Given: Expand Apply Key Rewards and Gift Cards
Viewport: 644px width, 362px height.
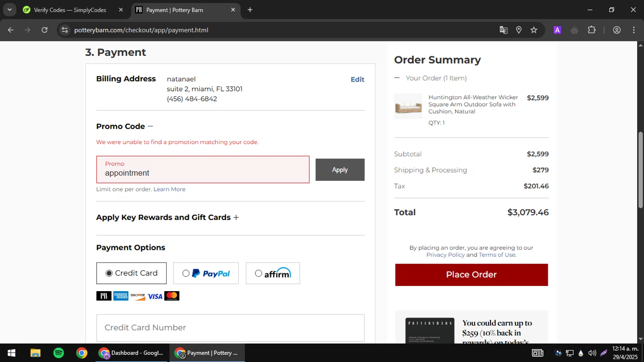Looking at the screenshot, I should (236, 217).
